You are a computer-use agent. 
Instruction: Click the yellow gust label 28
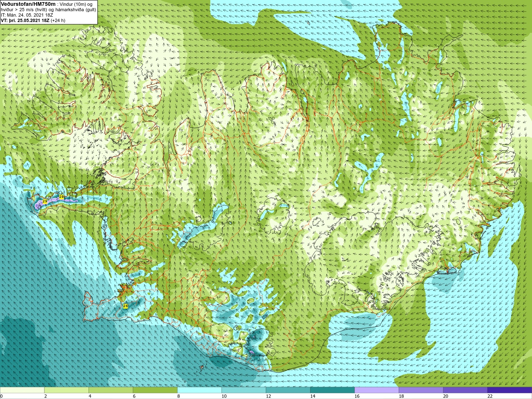[62, 197]
